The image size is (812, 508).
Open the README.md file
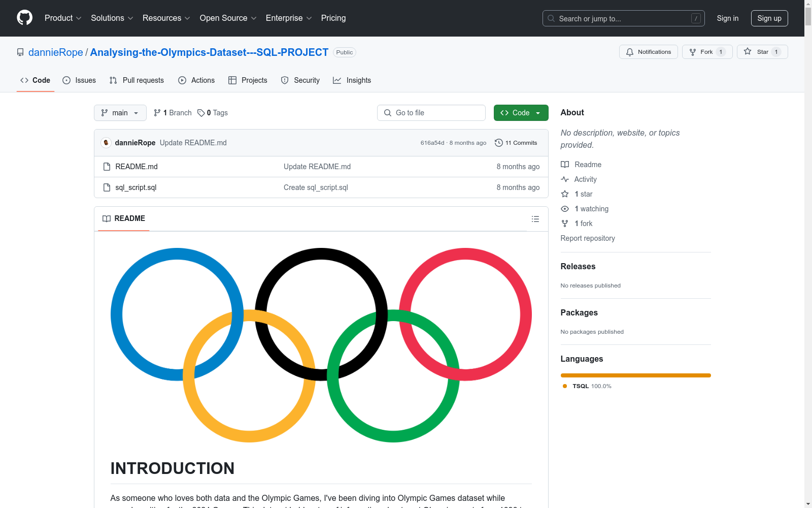137,167
